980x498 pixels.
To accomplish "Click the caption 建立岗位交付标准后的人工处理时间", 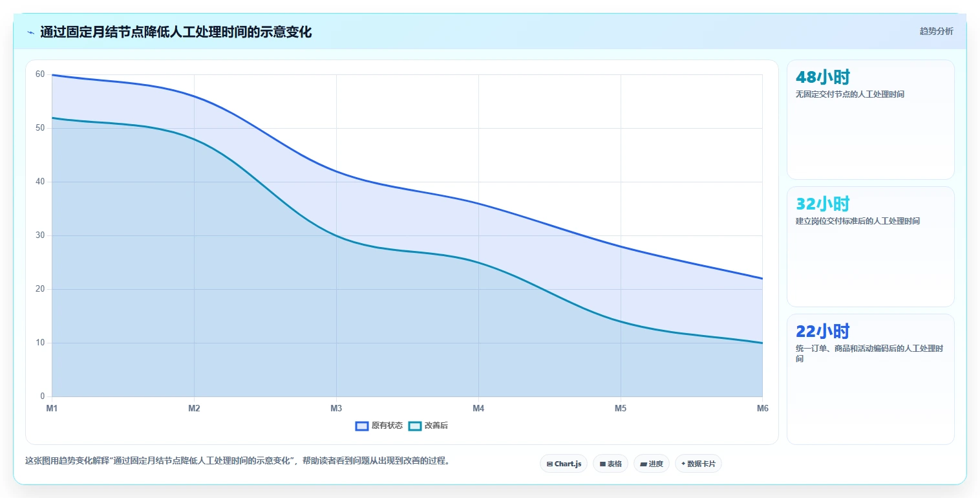I will coord(858,221).
